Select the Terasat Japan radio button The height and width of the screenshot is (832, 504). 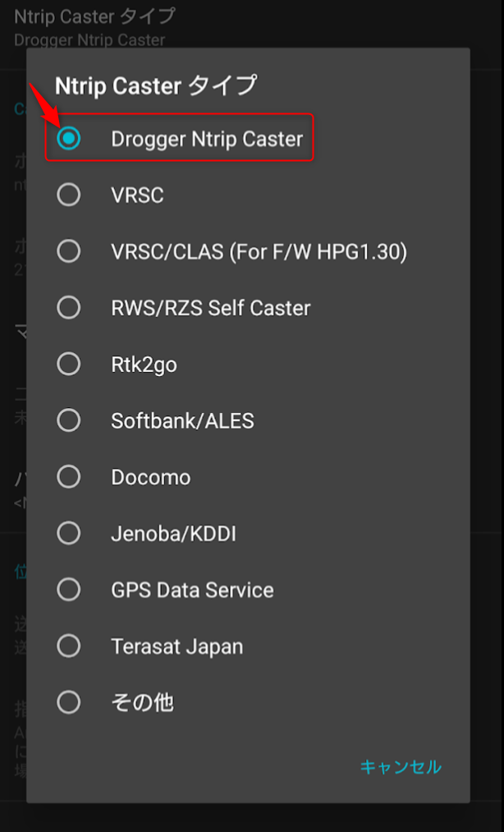click(x=69, y=646)
